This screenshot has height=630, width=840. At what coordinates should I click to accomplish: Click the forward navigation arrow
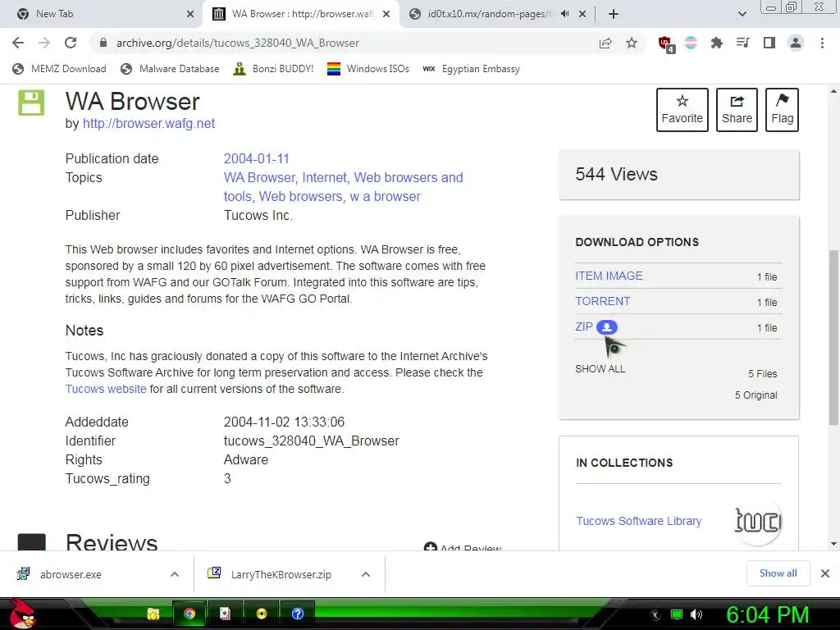tap(44, 43)
